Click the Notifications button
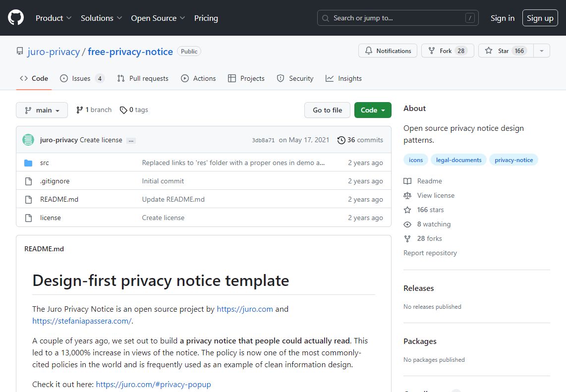 pos(388,51)
